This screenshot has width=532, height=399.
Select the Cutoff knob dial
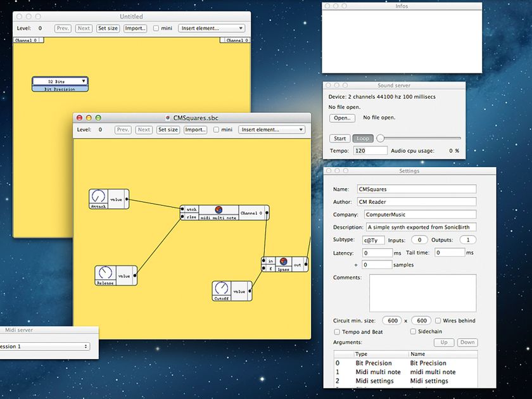(x=222, y=288)
